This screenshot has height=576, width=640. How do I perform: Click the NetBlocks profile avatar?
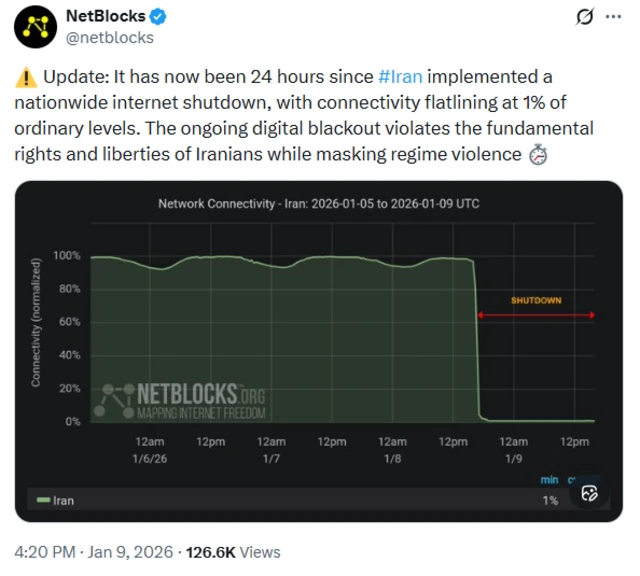(35, 27)
